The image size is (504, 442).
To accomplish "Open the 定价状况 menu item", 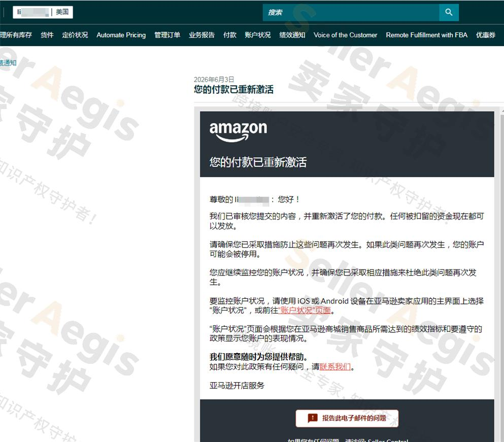I will tap(75, 35).
